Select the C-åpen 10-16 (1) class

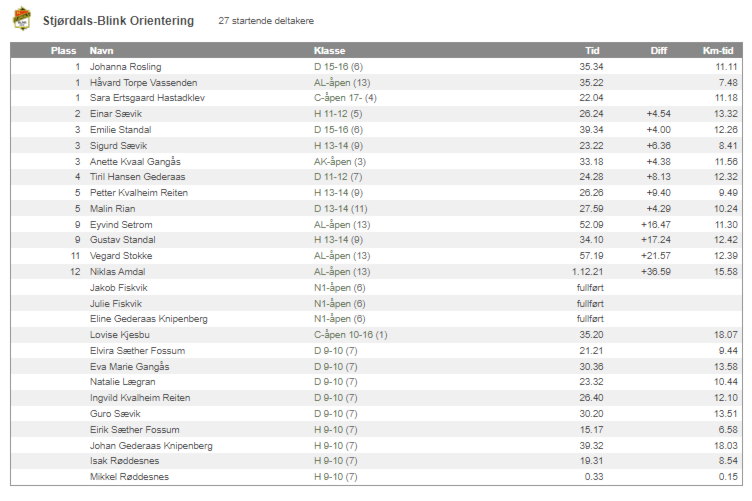[x=350, y=334]
